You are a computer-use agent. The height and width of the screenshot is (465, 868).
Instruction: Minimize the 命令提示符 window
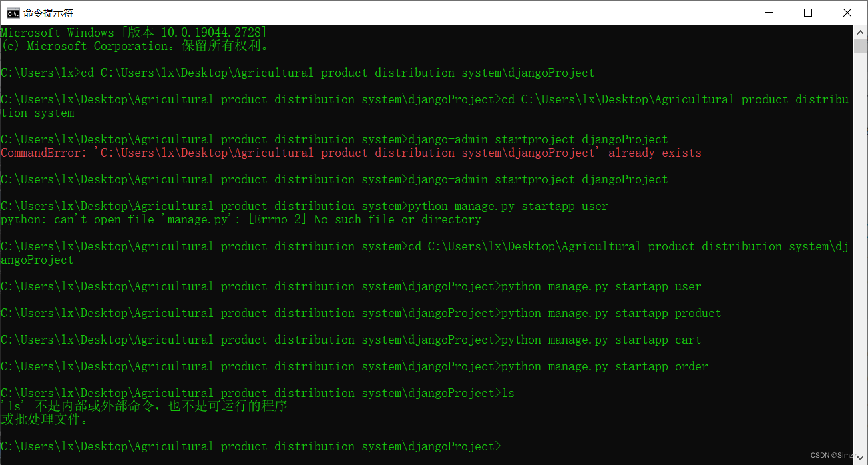tap(768, 13)
